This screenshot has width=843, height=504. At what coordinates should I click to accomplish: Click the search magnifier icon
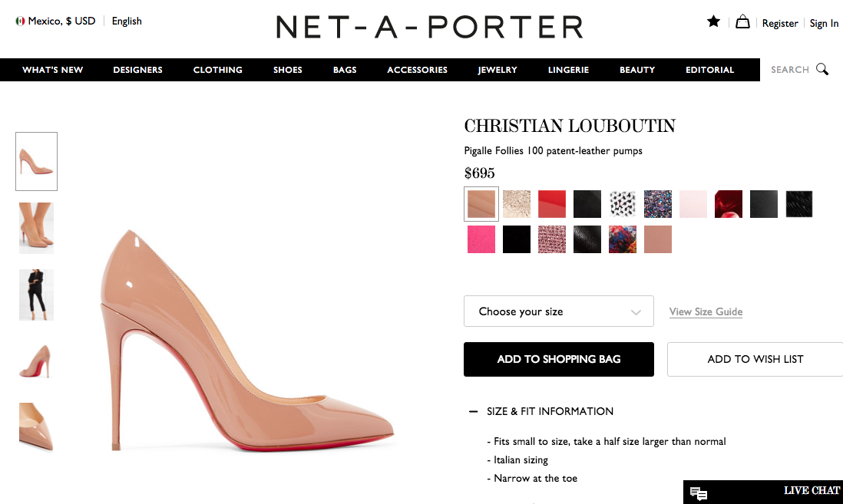[x=822, y=69]
